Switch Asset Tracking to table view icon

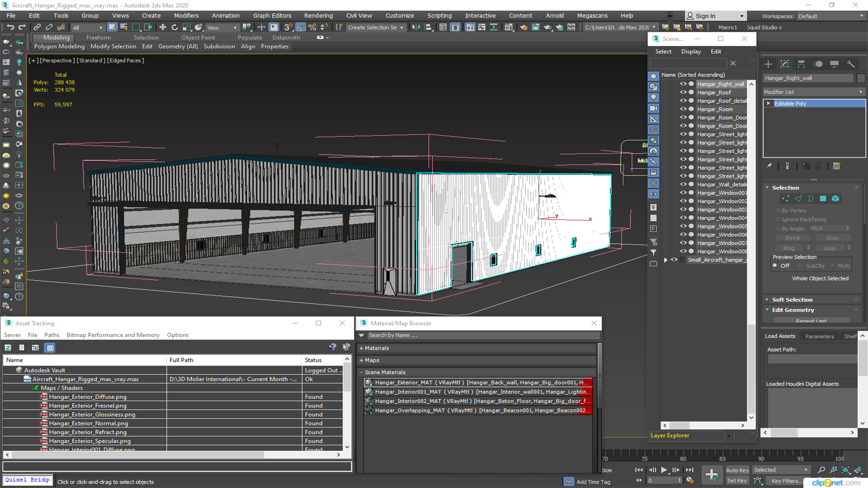[50, 347]
